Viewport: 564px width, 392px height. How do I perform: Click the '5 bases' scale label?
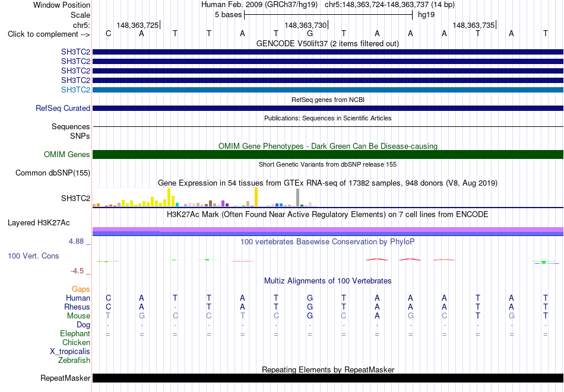click(x=229, y=15)
